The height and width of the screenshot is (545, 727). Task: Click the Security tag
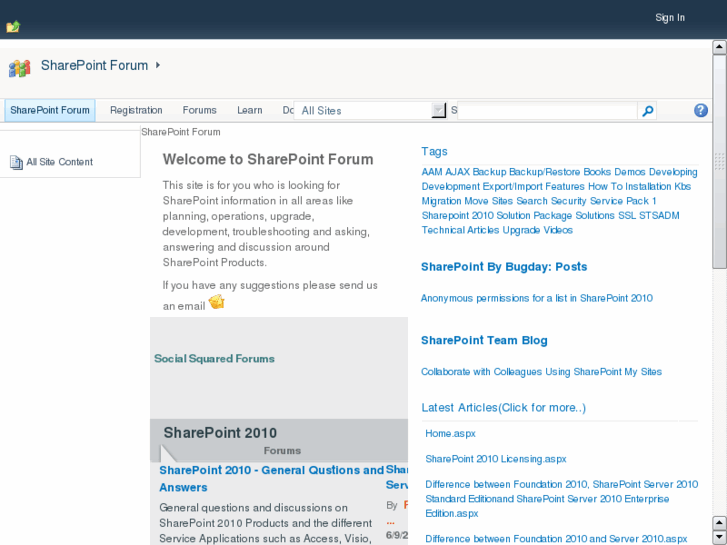[x=568, y=201]
